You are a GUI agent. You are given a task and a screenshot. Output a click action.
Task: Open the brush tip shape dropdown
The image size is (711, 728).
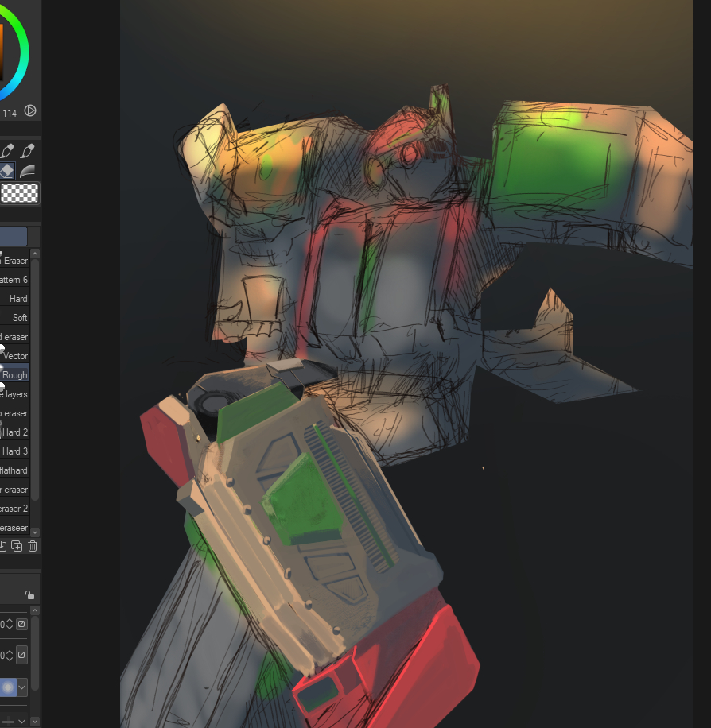21,687
